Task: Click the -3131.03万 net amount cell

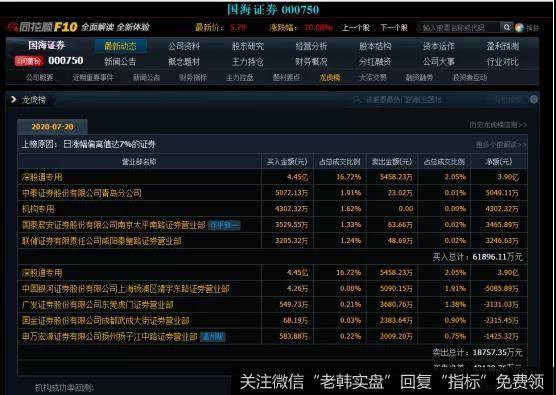Action: point(500,305)
